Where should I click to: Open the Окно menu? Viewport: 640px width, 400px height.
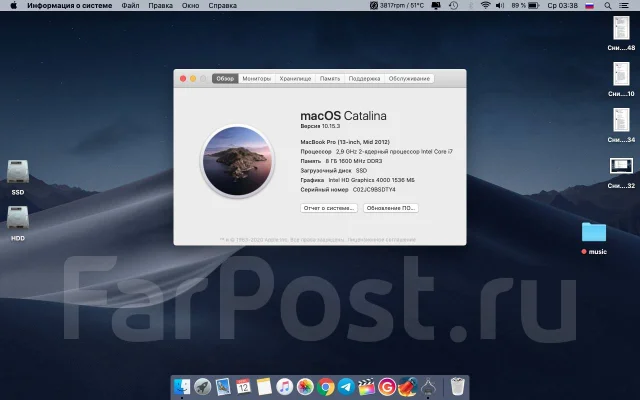pos(191,6)
